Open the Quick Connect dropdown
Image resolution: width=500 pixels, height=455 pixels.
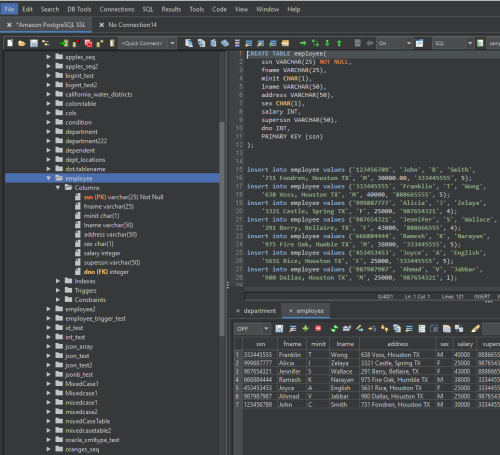pos(172,43)
